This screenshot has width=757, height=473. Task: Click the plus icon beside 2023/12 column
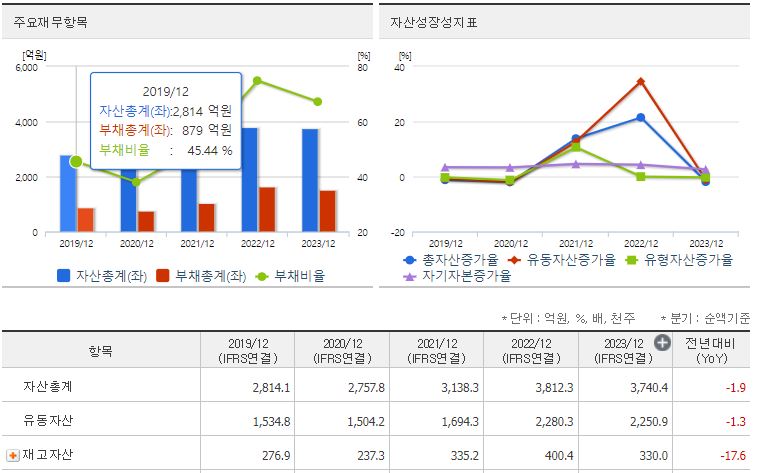click(x=662, y=343)
